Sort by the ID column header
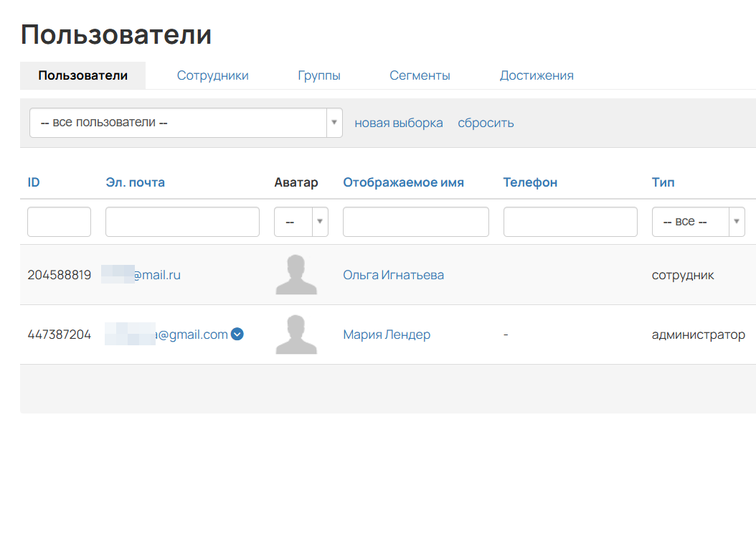The width and height of the screenshot is (756, 547). pos(34,182)
